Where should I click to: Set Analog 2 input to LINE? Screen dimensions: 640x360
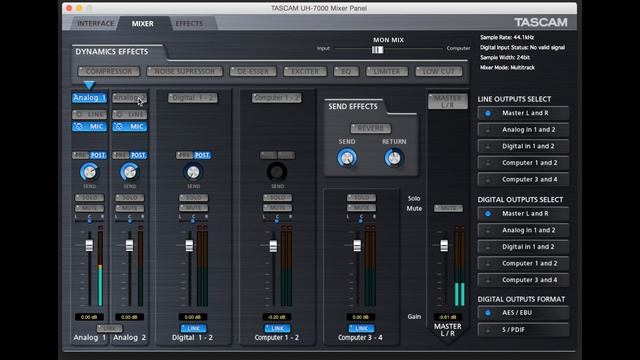pos(129,115)
